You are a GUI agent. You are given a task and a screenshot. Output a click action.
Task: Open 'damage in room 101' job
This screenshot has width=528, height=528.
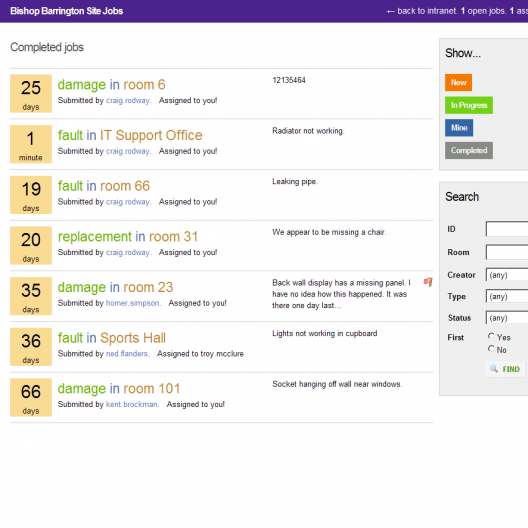119,389
